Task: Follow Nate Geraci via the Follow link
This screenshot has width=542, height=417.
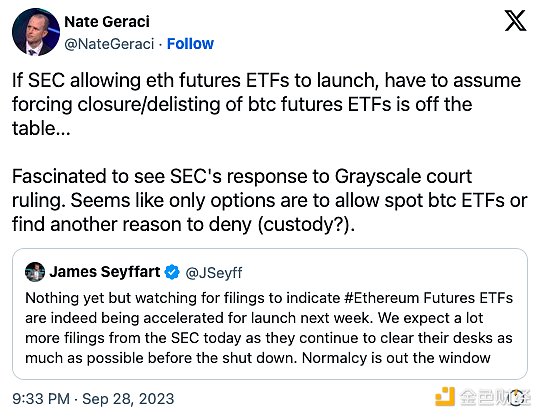Action: tap(190, 44)
